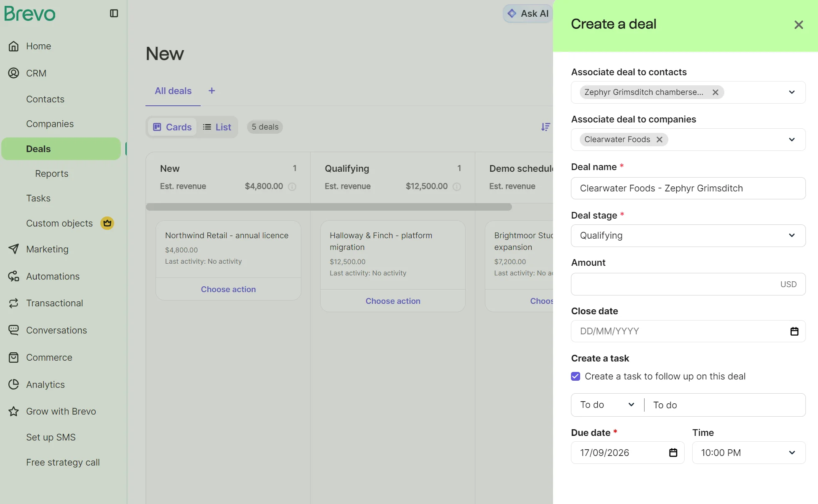Click the crown badge beside Custom objects
818x504 pixels.
coord(107,223)
